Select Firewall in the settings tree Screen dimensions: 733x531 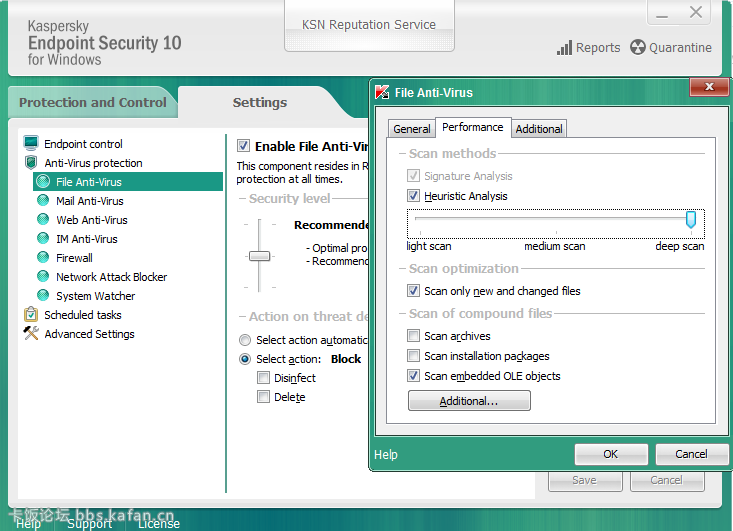(74, 258)
